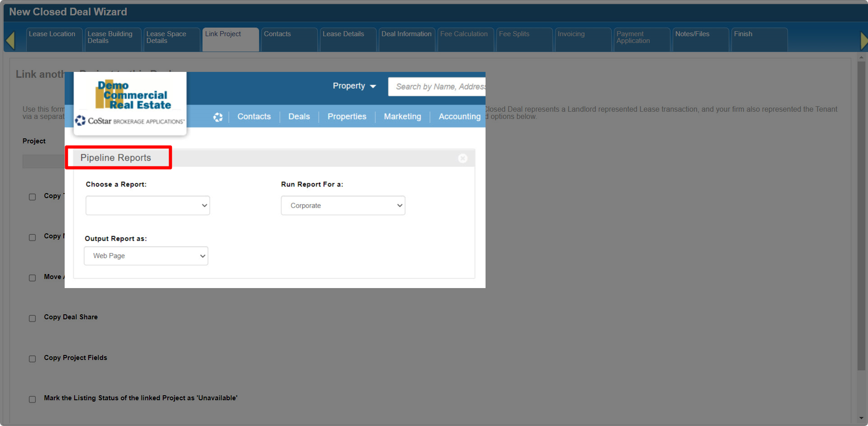Open the Property search type dropdown
Viewport: 868px width, 426px height.
pos(354,86)
